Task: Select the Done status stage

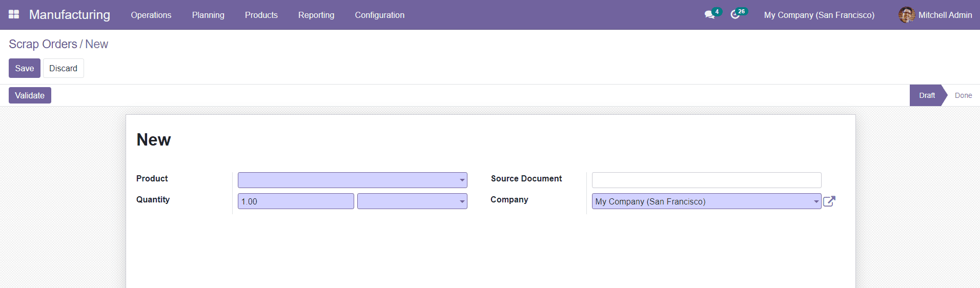Action: point(963,95)
